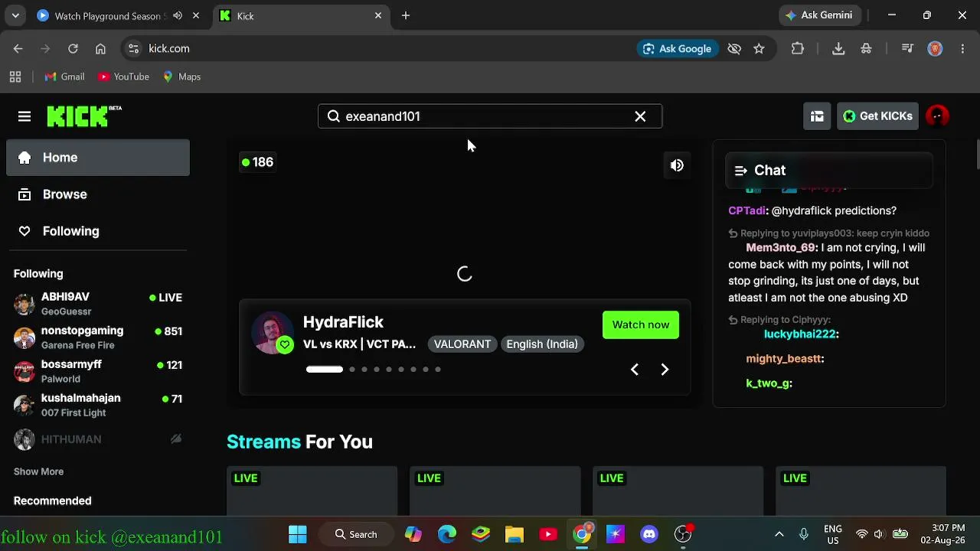This screenshot has width=980, height=551.
Task: Select the active carousel indicator pill
Action: click(325, 370)
